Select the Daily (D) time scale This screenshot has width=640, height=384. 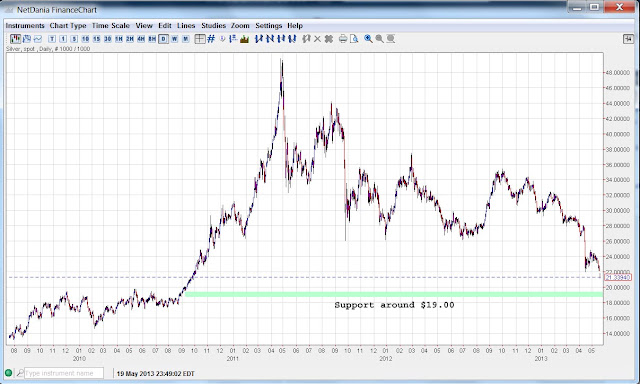point(163,39)
